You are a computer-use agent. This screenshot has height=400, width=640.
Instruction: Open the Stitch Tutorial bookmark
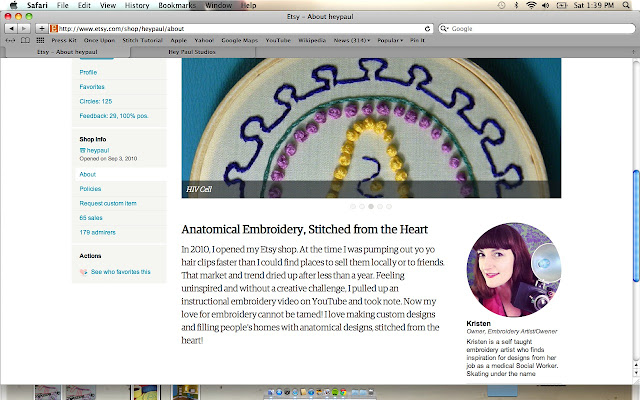point(142,40)
